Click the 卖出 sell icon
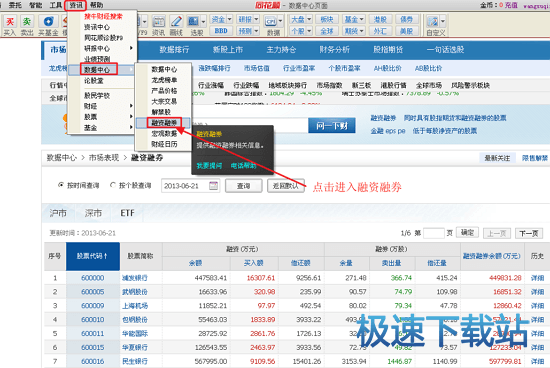Viewport: 550px width, 368px height. pos(27,25)
